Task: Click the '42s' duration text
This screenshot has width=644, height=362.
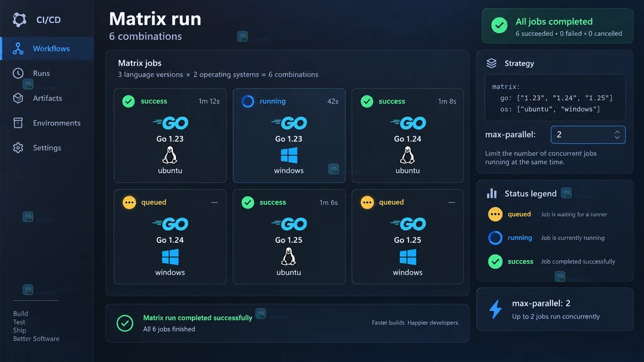Action: (x=333, y=101)
